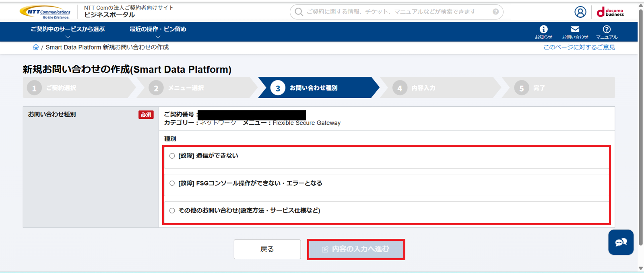Open お問い合わせ mail icon
Viewport: 644px width, 273px height.
575,32
